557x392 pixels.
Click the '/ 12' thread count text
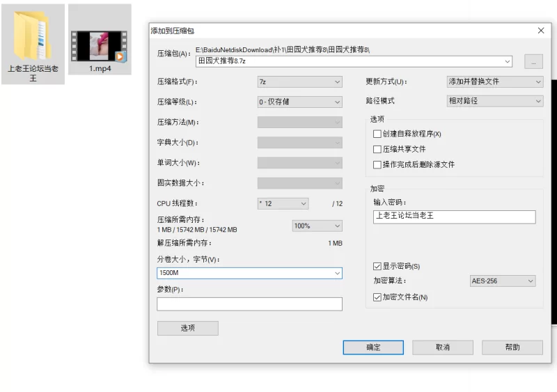337,203
